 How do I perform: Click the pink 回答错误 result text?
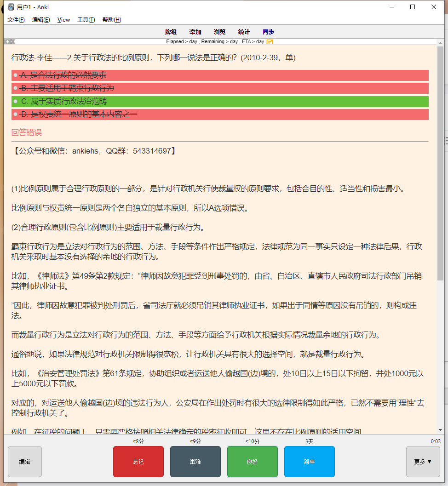[27, 133]
